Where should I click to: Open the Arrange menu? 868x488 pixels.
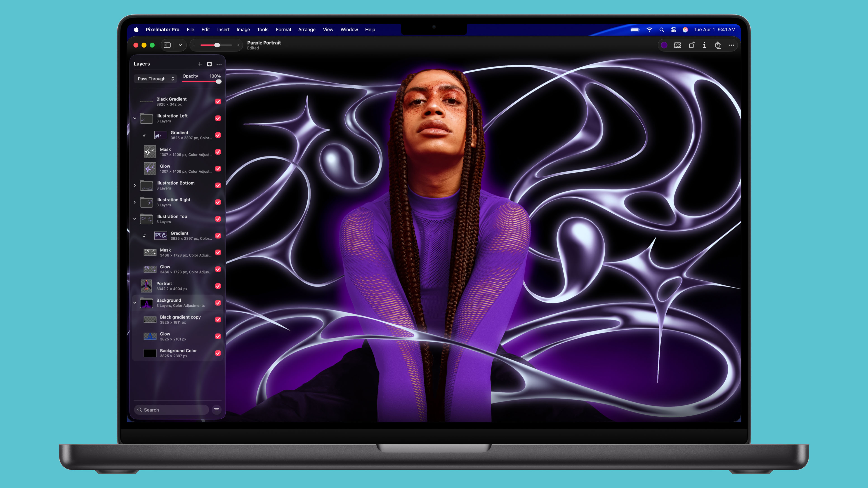[307, 30]
